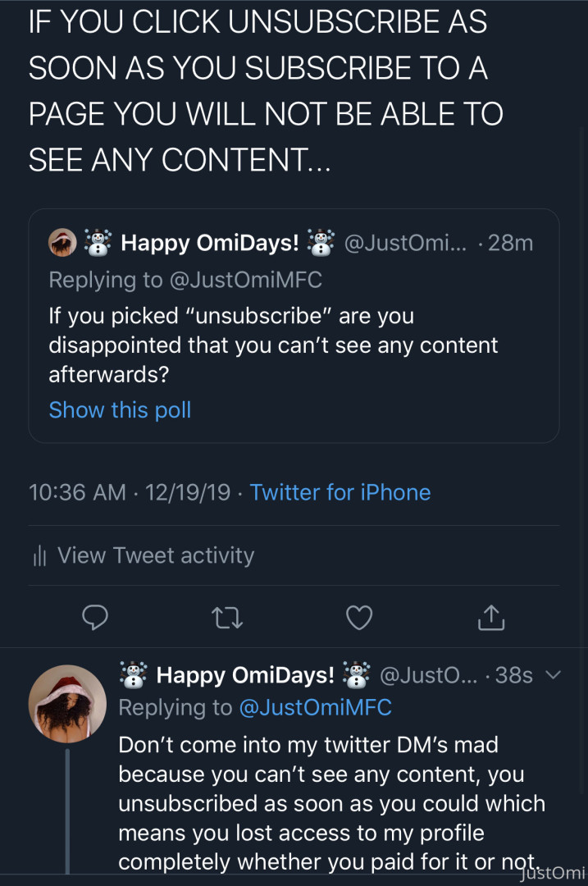Viewport: 588px width, 886px height.
Task: Tap "View Tweet activity" text
Action: (x=156, y=555)
